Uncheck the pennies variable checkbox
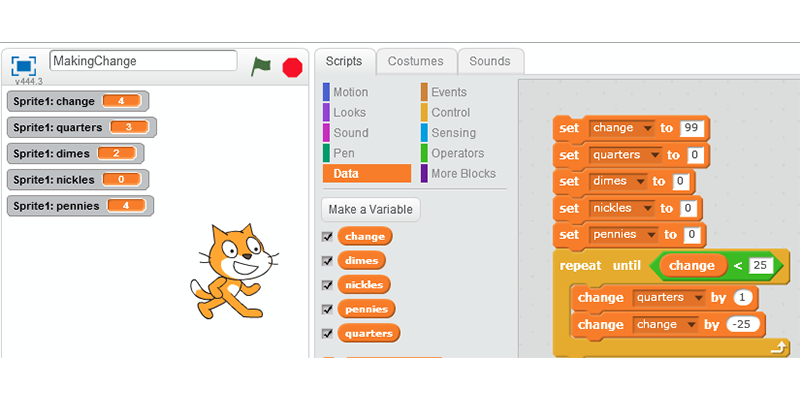 click(x=327, y=309)
